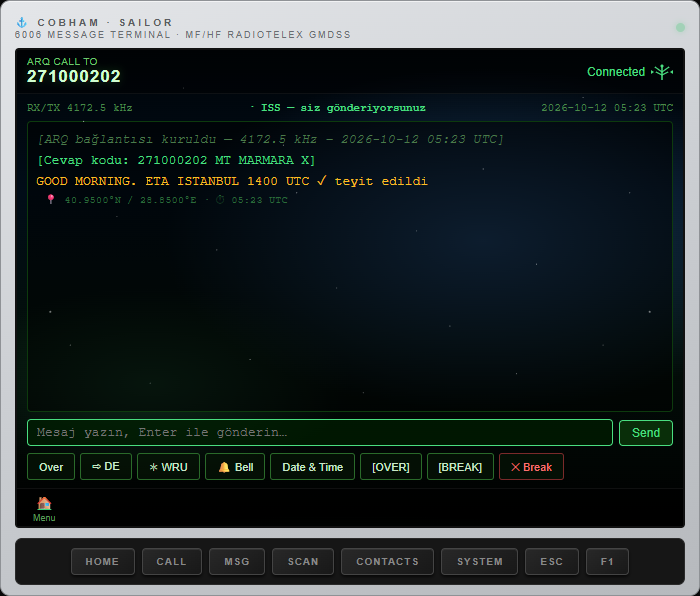The image size is (700, 596).
Task: Insert the [BREAK] text macro
Action: [460, 467]
